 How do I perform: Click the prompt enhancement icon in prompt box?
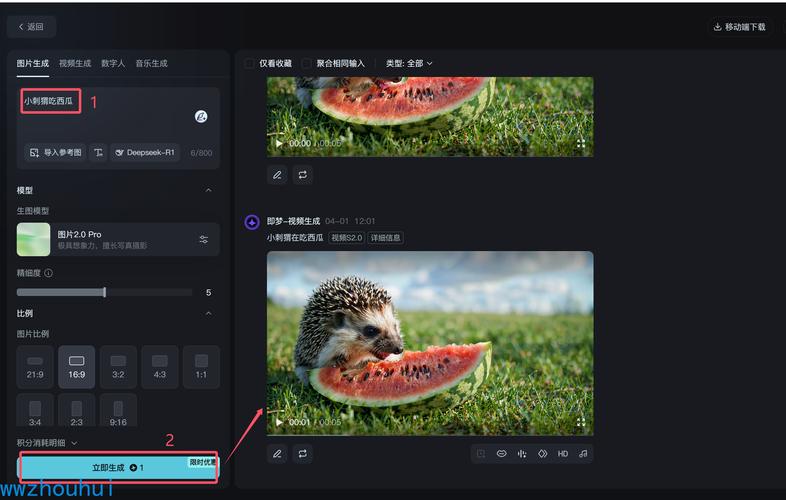coord(201,116)
